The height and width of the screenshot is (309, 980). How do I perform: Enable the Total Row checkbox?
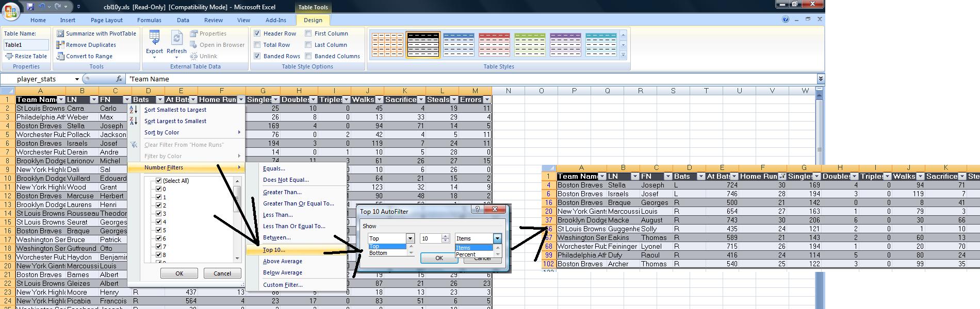click(x=257, y=45)
